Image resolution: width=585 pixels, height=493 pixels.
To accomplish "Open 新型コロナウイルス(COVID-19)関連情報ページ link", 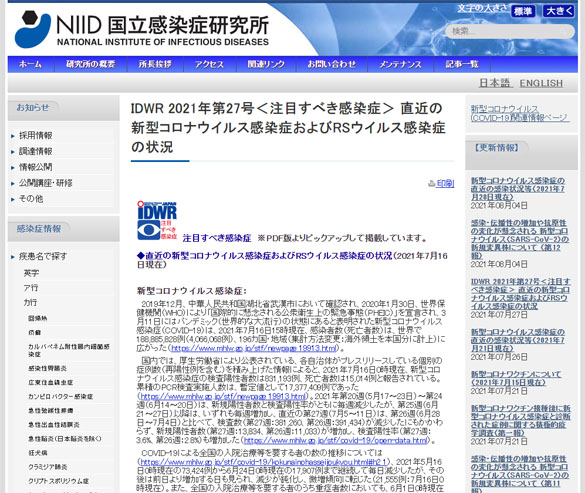I will pyautogui.click(x=520, y=113).
